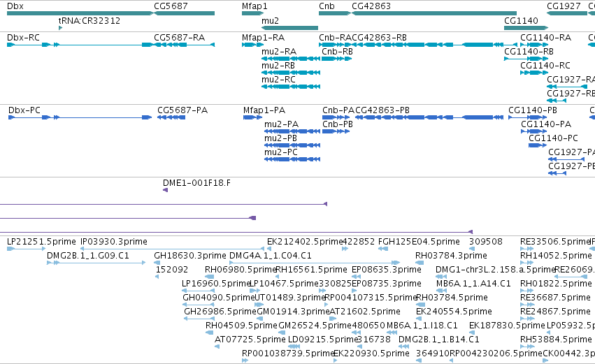Select the Dbx-PC protein label

click(24, 110)
